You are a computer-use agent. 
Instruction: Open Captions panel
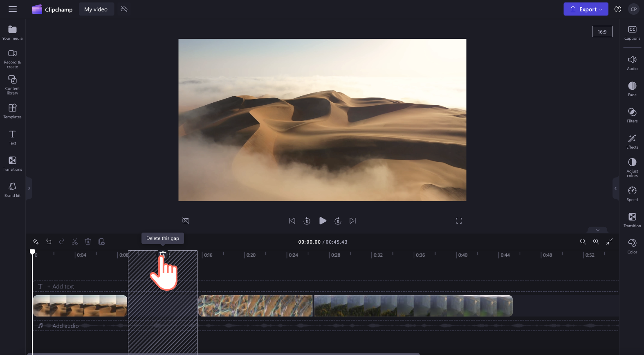coord(632,33)
